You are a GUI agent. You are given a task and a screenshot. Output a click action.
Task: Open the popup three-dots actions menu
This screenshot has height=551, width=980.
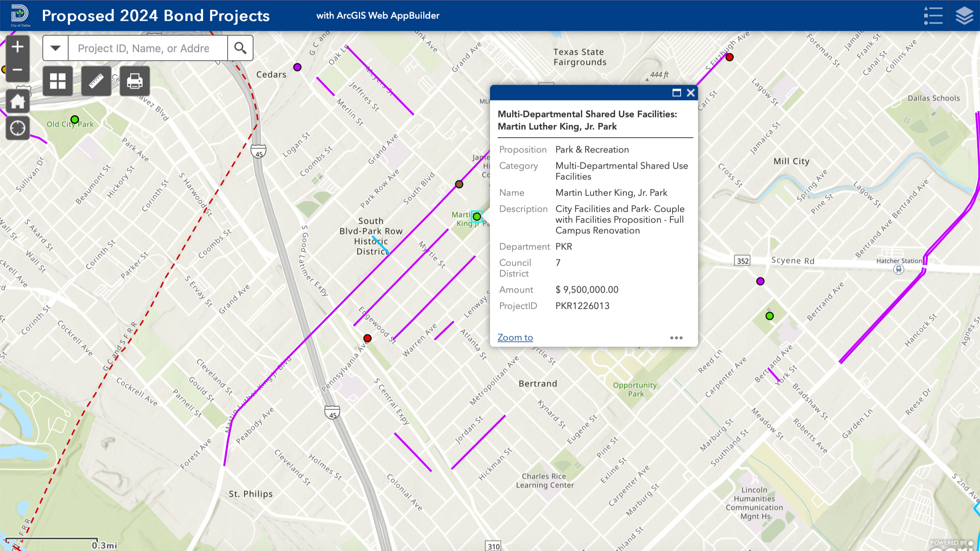pyautogui.click(x=676, y=338)
